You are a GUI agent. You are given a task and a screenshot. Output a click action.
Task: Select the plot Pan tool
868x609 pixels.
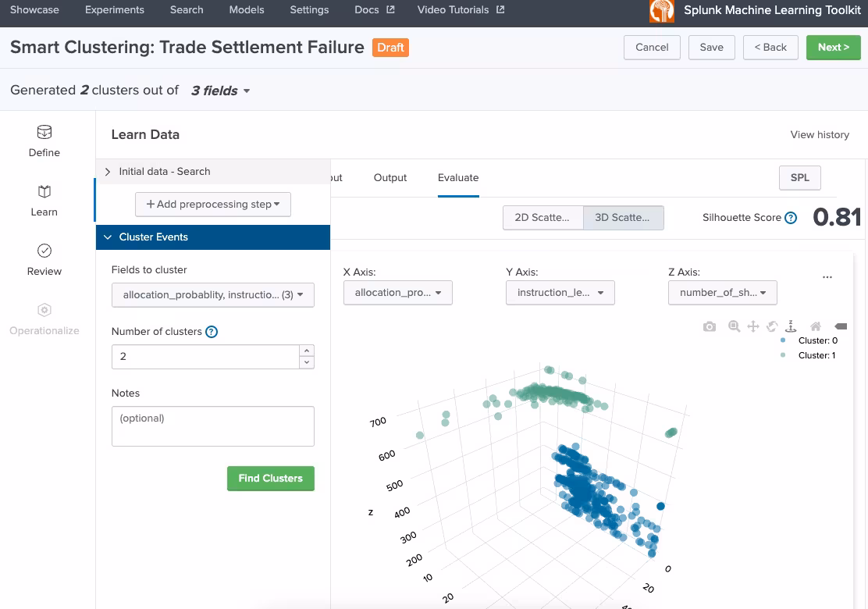(x=753, y=326)
